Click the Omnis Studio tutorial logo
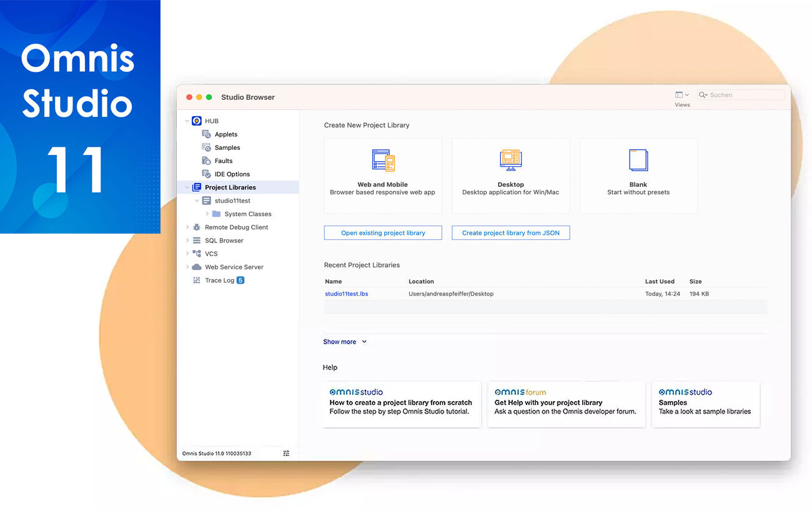The image size is (812, 511). tap(356, 392)
